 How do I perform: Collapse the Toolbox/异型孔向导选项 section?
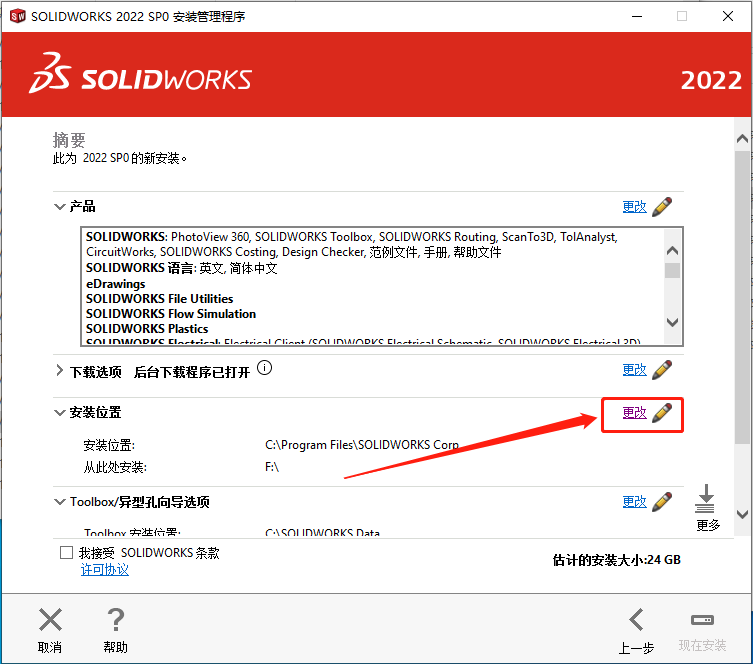(60, 502)
